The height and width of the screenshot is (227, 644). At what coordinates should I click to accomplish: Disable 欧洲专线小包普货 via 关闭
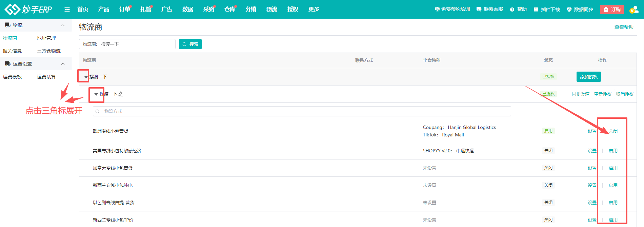(x=613, y=131)
